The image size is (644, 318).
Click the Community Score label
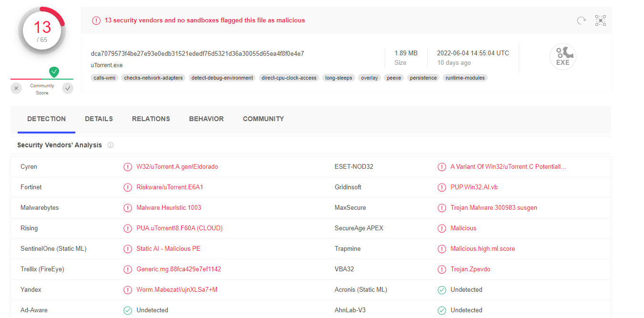click(42, 89)
